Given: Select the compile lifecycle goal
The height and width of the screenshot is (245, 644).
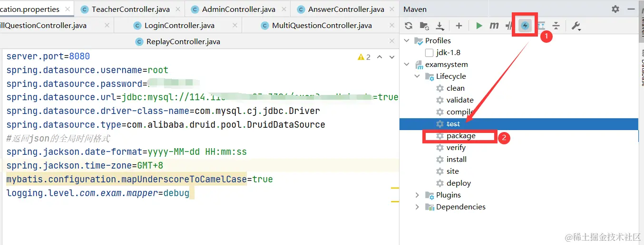Looking at the screenshot, I should (459, 112).
